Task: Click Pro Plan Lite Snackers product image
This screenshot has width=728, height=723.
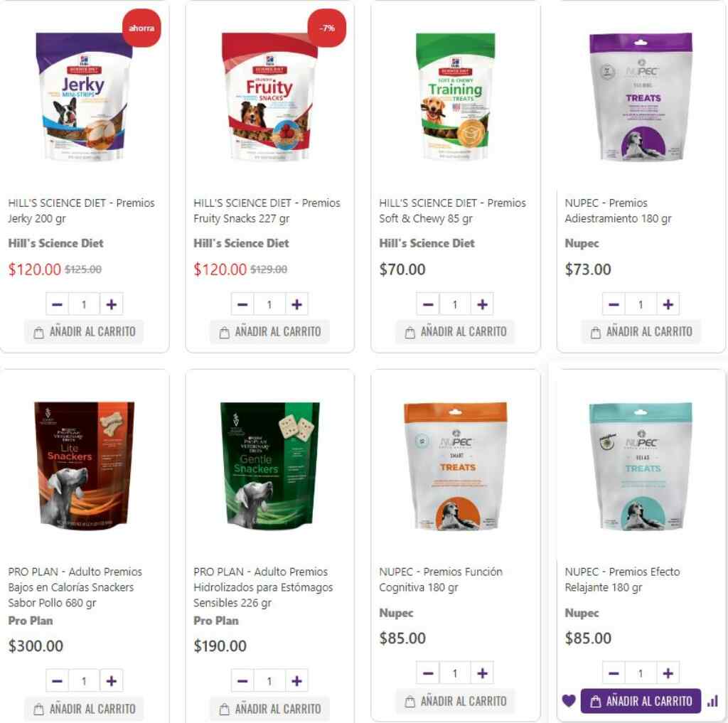Action: 84,464
